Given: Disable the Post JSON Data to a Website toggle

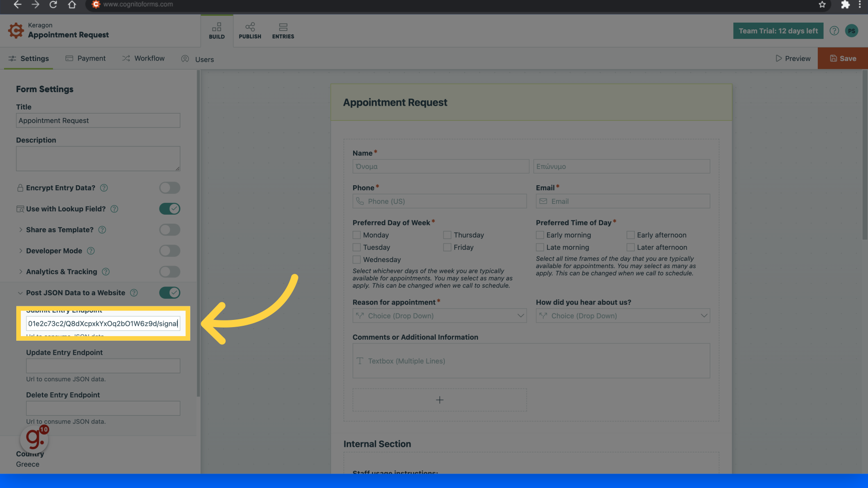Looking at the screenshot, I should pyautogui.click(x=170, y=292).
